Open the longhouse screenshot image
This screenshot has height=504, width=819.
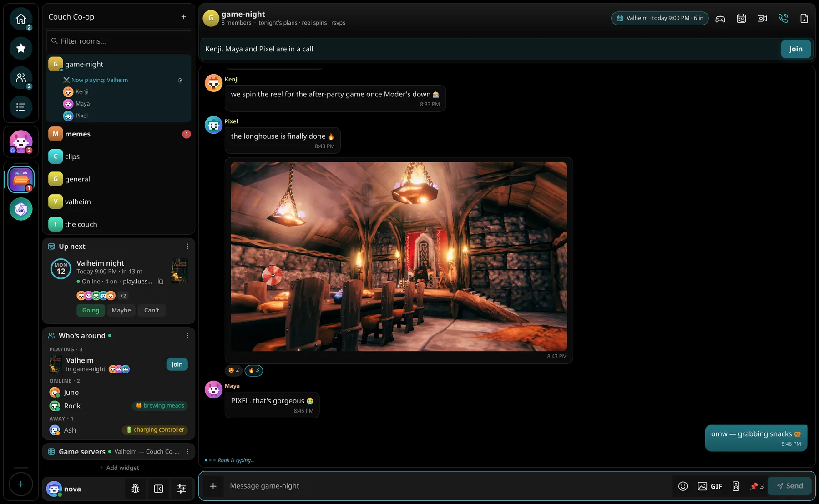click(399, 257)
